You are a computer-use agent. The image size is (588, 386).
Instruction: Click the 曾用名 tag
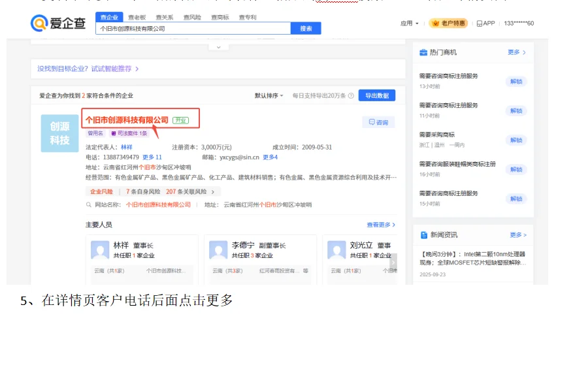(95, 133)
